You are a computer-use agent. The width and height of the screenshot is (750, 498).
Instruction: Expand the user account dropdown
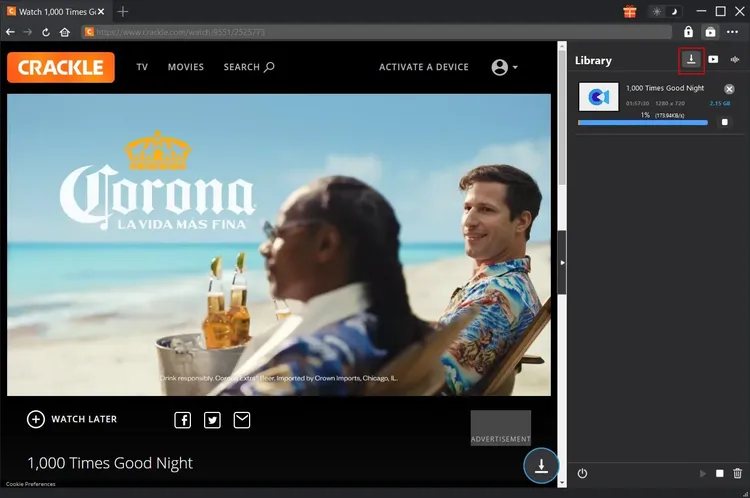(x=504, y=67)
